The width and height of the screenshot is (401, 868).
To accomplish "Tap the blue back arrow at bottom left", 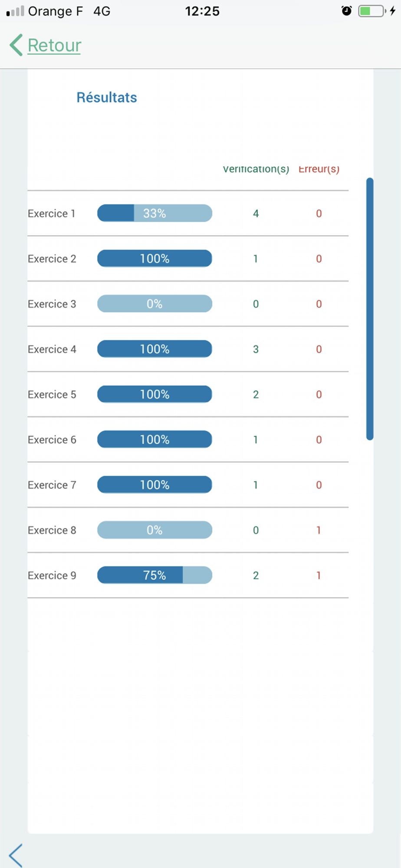I will pyautogui.click(x=16, y=855).
